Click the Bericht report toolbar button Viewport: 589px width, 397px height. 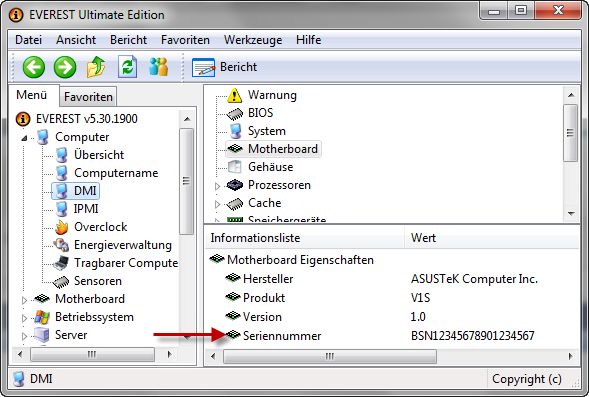click(225, 67)
